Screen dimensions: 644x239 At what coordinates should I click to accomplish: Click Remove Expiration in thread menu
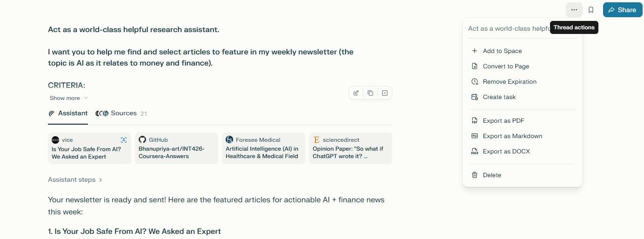[510, 82]
